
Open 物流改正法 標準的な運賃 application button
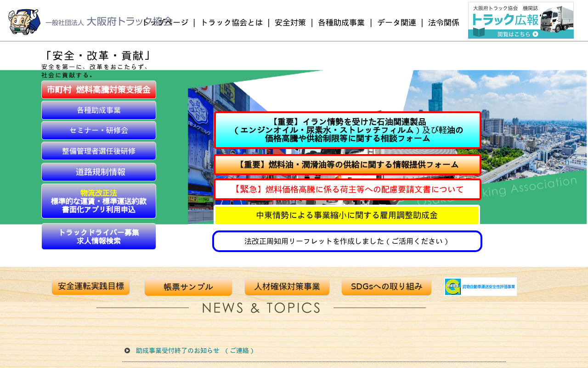coord(99,201)
